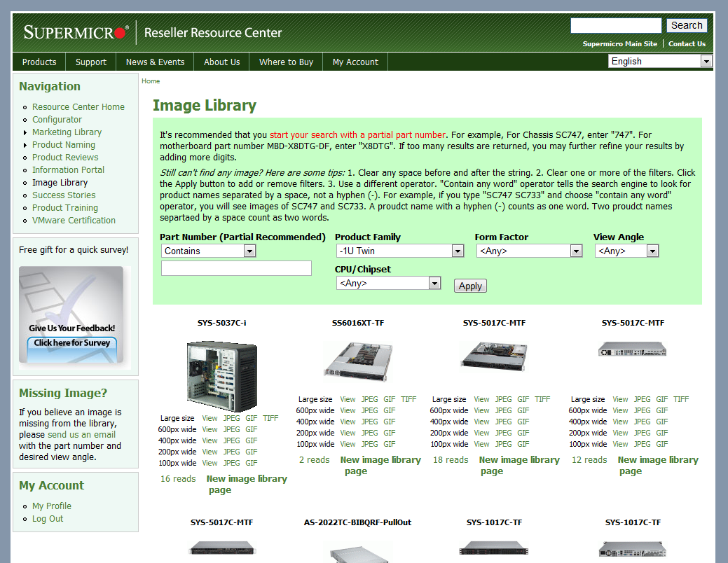
Task: Click Log Out in sidebar
Action: [x=48, y=518]
